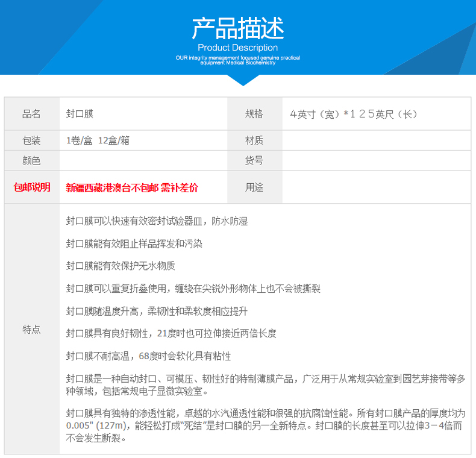Click the line mentioning 防水防湿
476x458 pixels.
click(157, 221)
